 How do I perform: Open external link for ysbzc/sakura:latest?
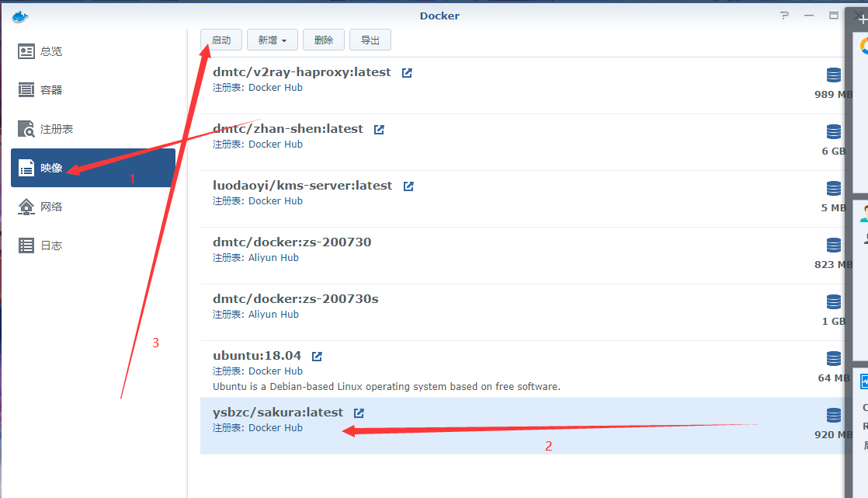[x=359, y=413]
